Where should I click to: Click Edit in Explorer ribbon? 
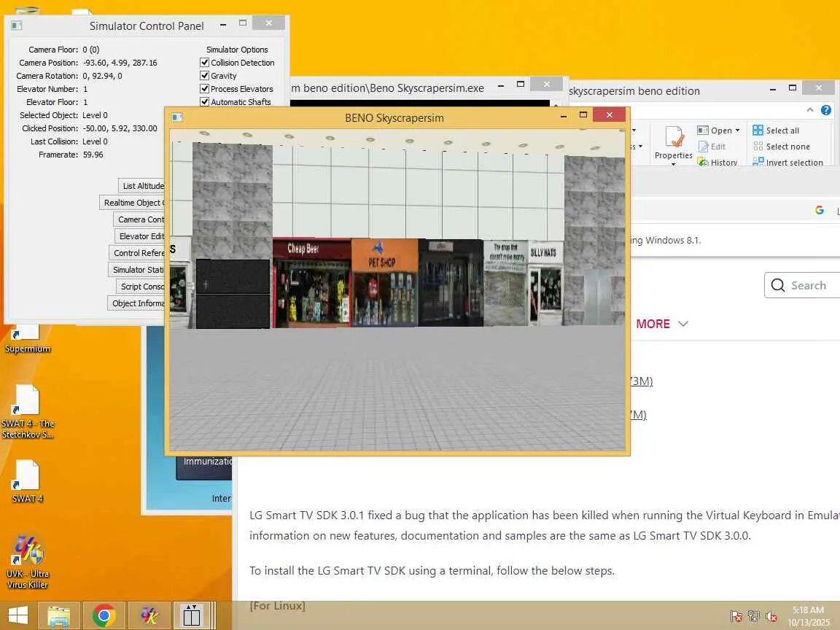click(712, 147)
